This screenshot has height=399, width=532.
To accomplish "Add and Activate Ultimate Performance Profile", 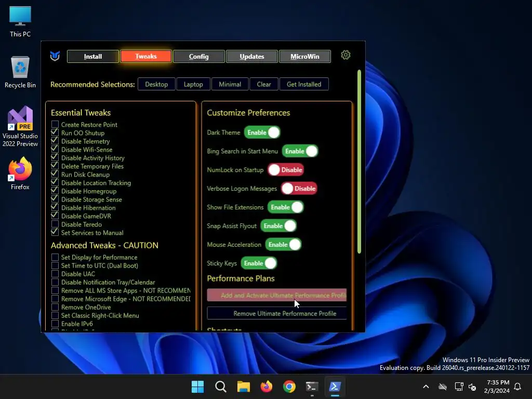I will pos(277,295).
